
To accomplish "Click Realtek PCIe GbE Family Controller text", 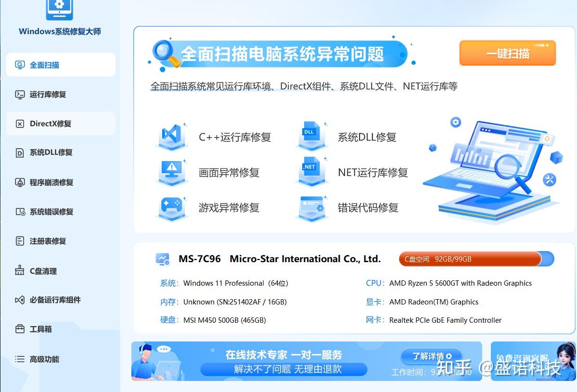I will tap(445, 320).
